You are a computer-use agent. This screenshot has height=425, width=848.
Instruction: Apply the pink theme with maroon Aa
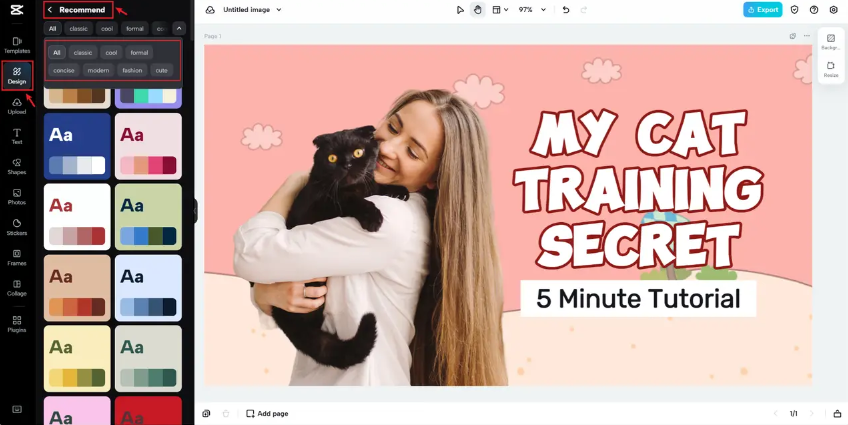(148, 146)
